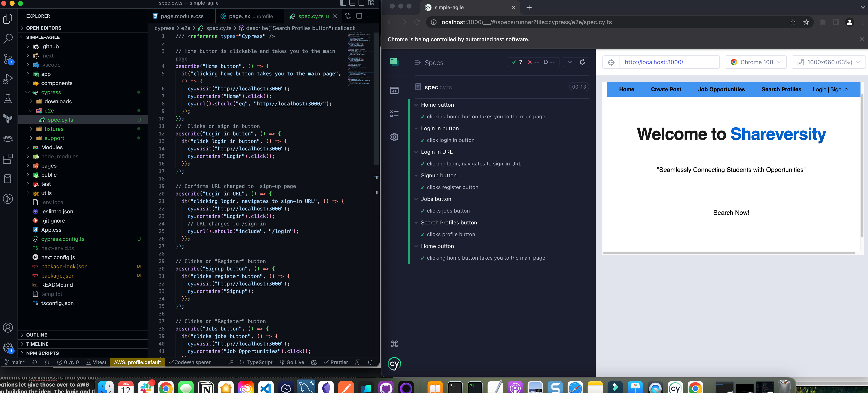Screen dimensions: 868x393
Task: Click the Cypress logo at sidebar bottom
Action: 394,364
